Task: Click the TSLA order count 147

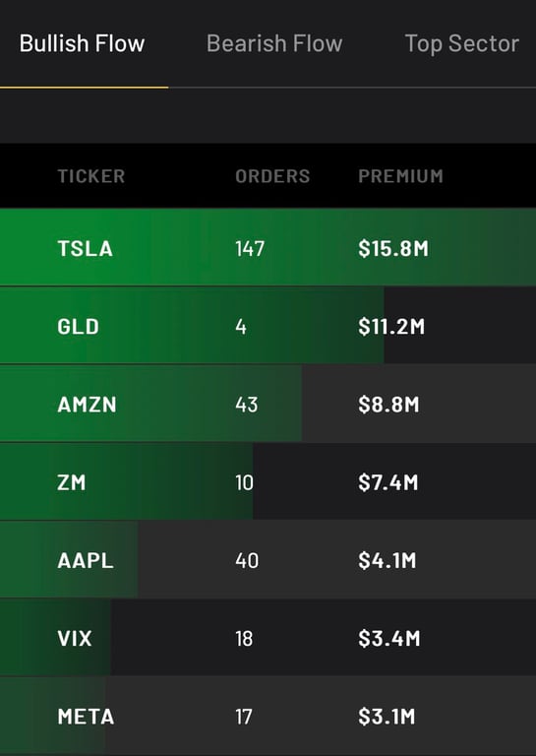Action: tap(250, 249)
